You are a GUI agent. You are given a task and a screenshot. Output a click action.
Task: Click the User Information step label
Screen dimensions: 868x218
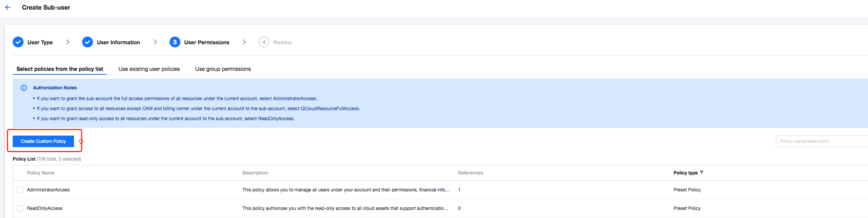[118, 42]
